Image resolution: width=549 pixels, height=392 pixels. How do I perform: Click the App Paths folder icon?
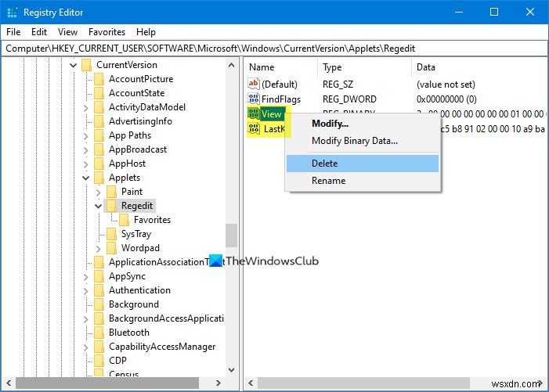[99, 135]
